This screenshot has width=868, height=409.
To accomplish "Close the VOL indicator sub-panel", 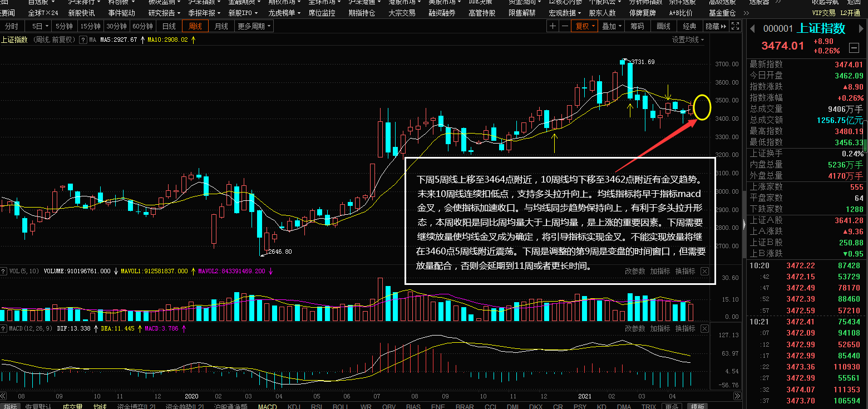I will pyautogui.click(x=704, y=272).
